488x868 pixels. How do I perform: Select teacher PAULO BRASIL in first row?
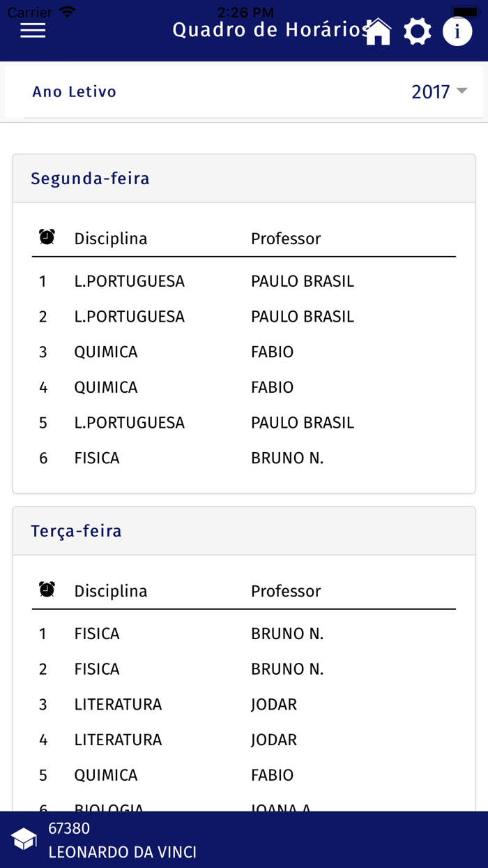click(x=303, y=280)
